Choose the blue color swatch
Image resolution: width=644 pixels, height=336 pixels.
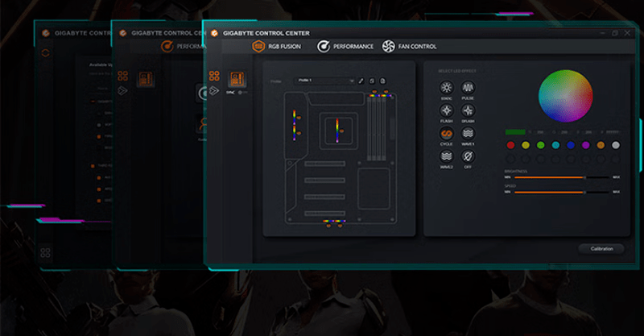click(571, 145)
